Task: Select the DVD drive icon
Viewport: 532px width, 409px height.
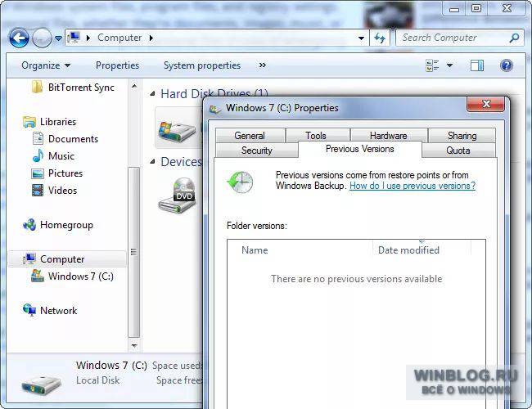Action: (x=177, y=196)
